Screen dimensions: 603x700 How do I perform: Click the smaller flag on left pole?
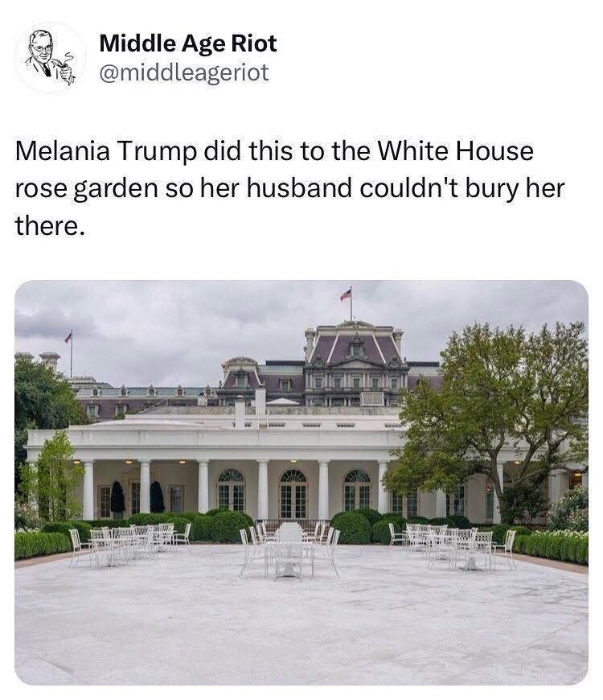coord(68,337)
